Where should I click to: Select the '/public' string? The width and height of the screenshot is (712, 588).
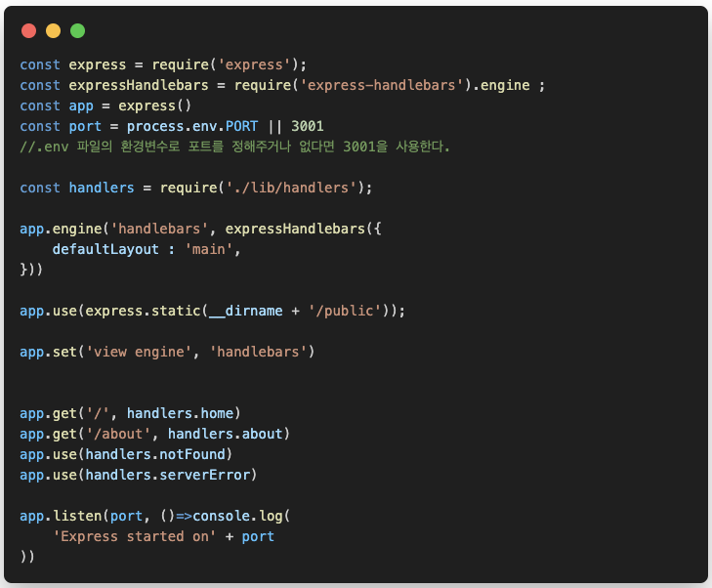point(345,311)
